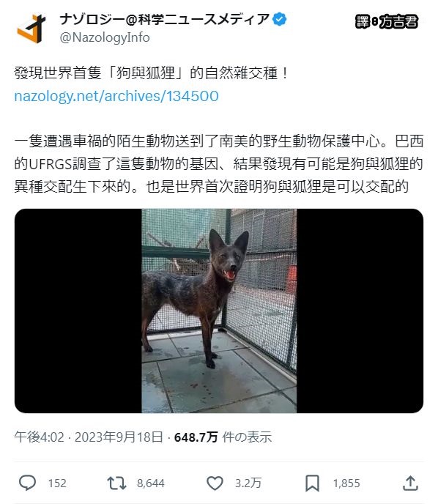
Task: Open the reply comment icon
Action: click(x=28, y=483)
